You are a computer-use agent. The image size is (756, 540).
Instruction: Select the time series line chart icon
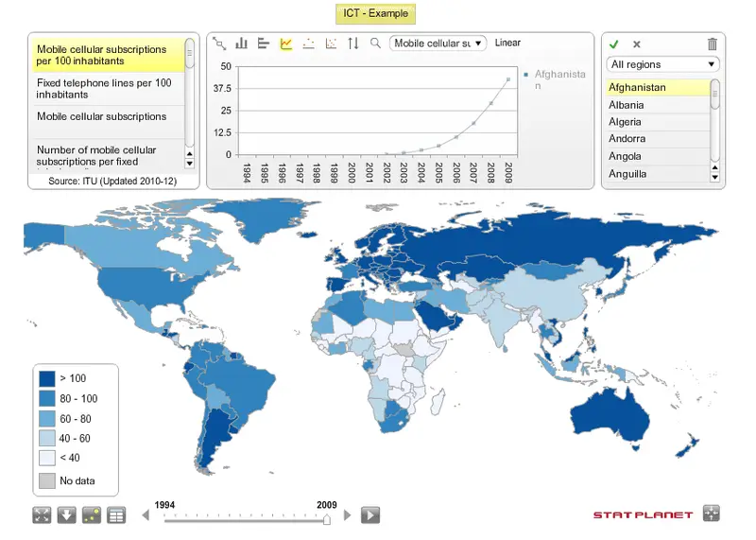coord(286,44)
